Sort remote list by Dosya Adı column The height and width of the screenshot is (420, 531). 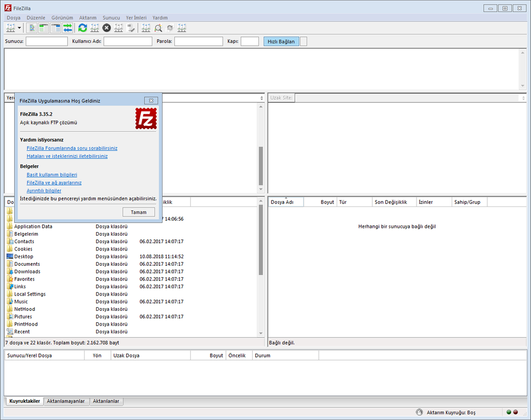[x=286, y=202]
